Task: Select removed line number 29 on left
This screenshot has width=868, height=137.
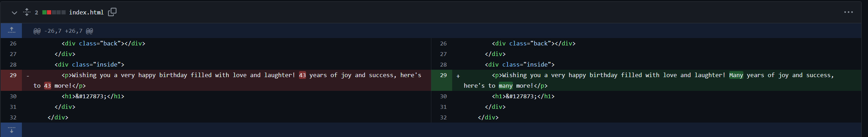Action: click(13, 75)
